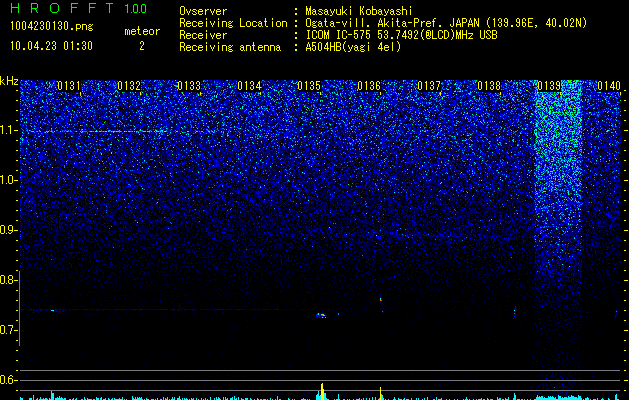Click the 0134 time marker
Image resolution: width=629 pixels, height=400 pixels.
(249, 86)
